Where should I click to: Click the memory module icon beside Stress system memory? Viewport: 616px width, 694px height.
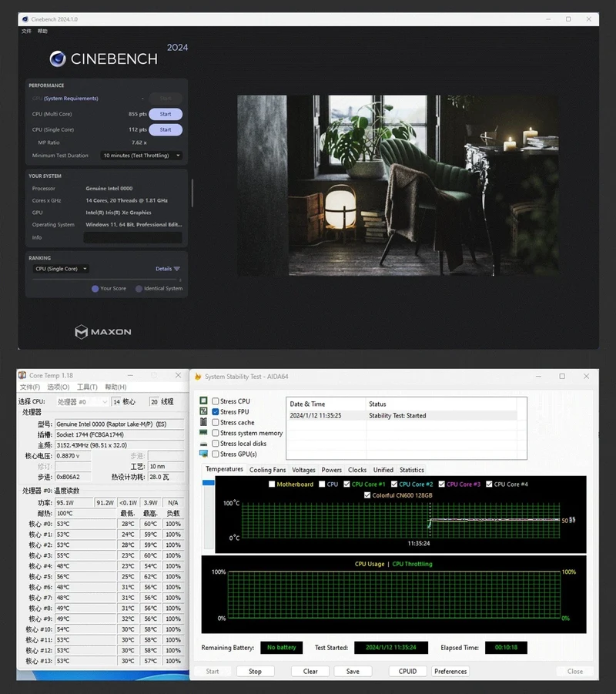pyautogui.click(x=203, y=432)
